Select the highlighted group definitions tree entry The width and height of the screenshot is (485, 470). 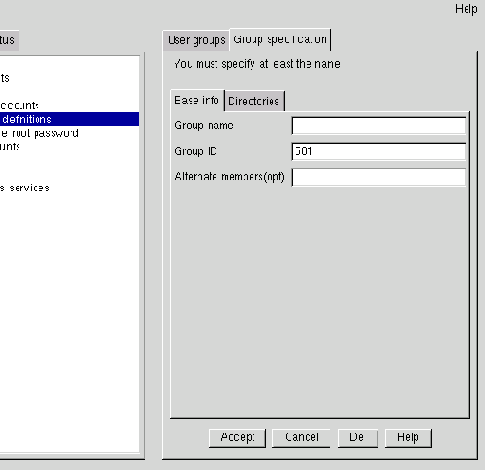click(69, 119)
